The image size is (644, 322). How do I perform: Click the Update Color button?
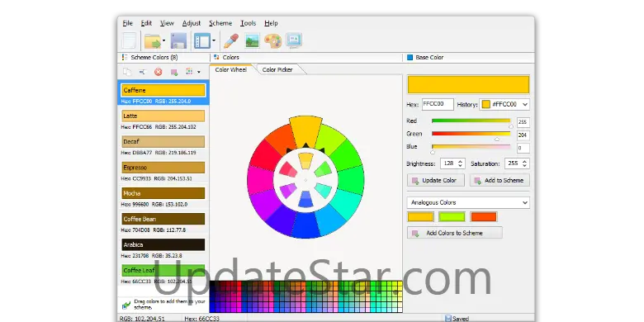click(x=435, y=180)
